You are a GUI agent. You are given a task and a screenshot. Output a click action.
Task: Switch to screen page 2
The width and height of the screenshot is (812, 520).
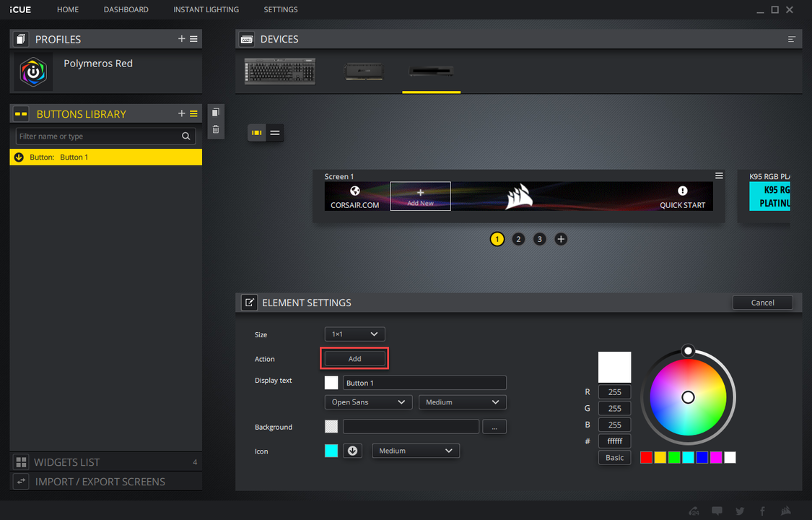click(x=518, y=239)
